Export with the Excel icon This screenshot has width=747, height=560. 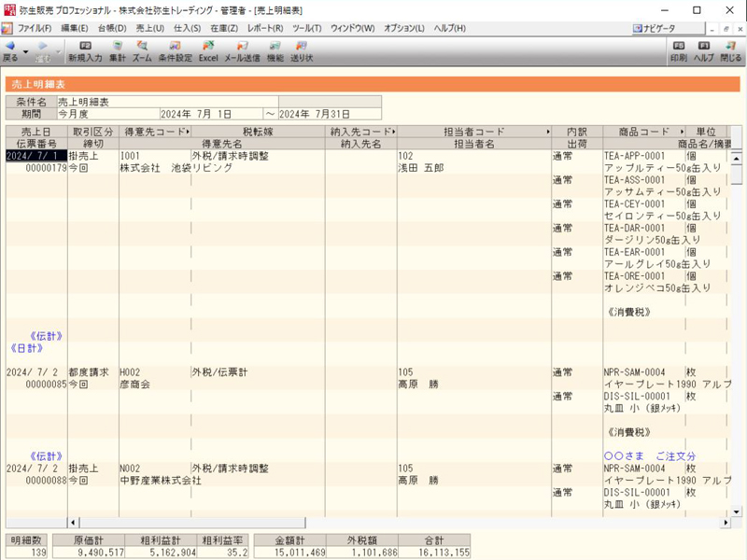[x=208, y=46]
